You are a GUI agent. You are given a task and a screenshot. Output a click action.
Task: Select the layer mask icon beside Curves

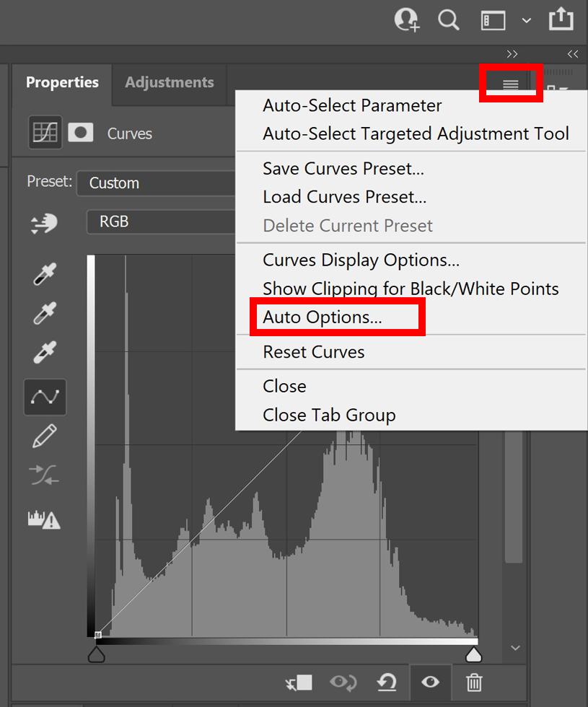(80, 133)
